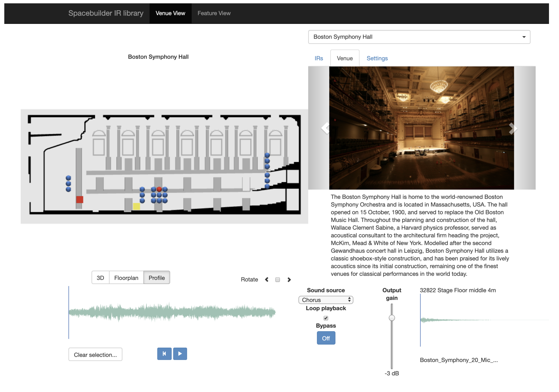The height and width of the screenshot is (392, 559).
Task: Toggle the Rotate checkbox
Action: [278, 279]
